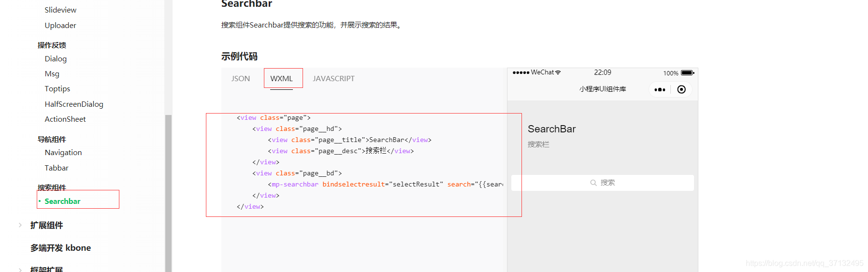Click the mini program close circle icon

pos(681,89)
